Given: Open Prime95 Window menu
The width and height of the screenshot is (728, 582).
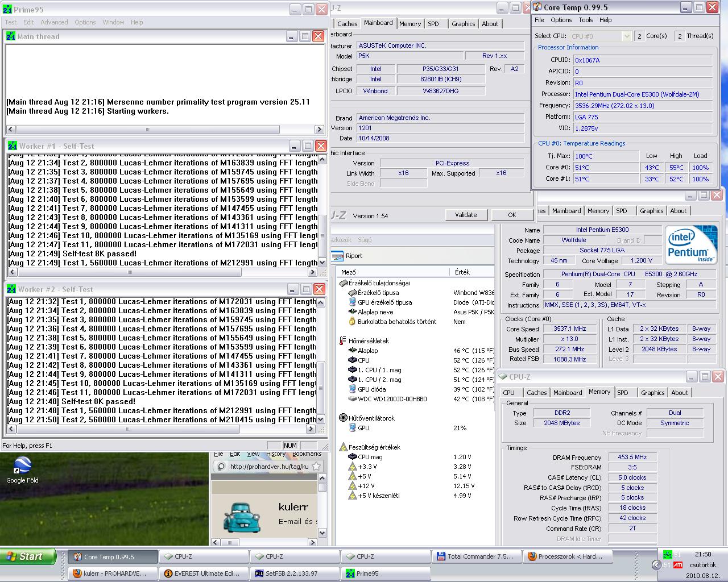Looking at the screenshot, I should pos(113,22).
